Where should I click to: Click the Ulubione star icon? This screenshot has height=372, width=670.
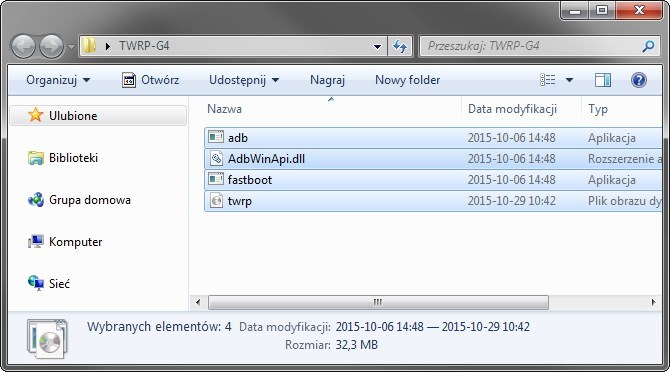click(x=35, y=115)
